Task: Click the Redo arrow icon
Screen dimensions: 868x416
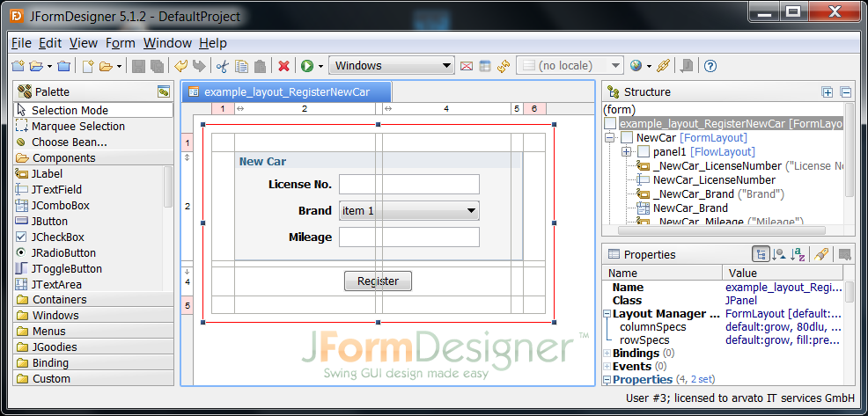Action: (x=199, y=66)
